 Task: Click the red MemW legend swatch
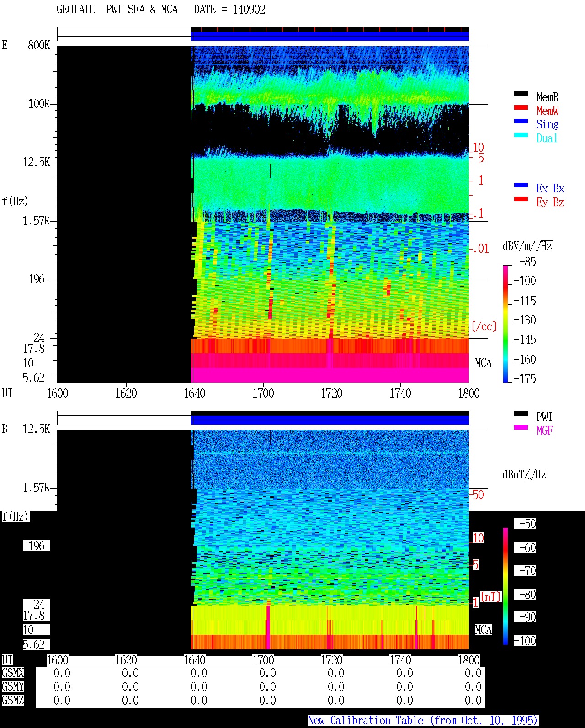coord(521,108)
